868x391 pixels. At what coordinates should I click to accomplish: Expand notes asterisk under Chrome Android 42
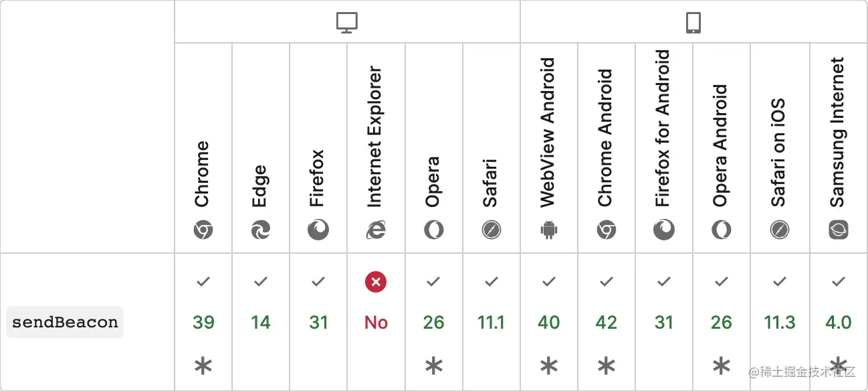point(606,366)
